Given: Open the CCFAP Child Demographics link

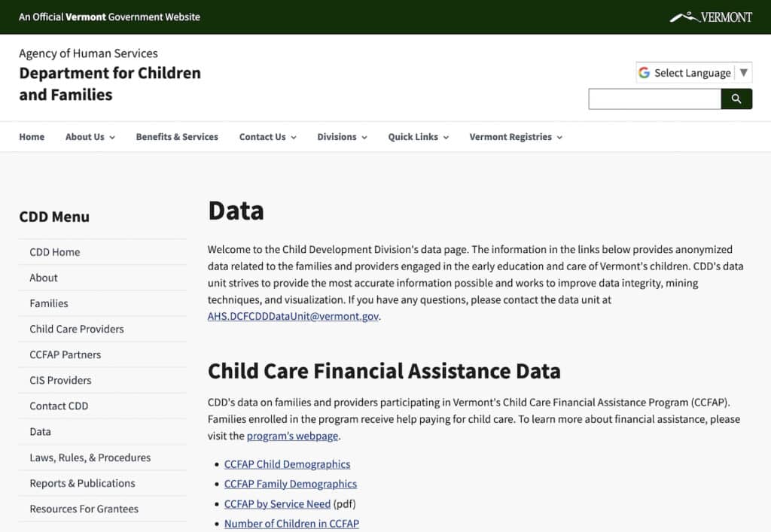Looking at the screenshot, I should [x=287, y=464].
